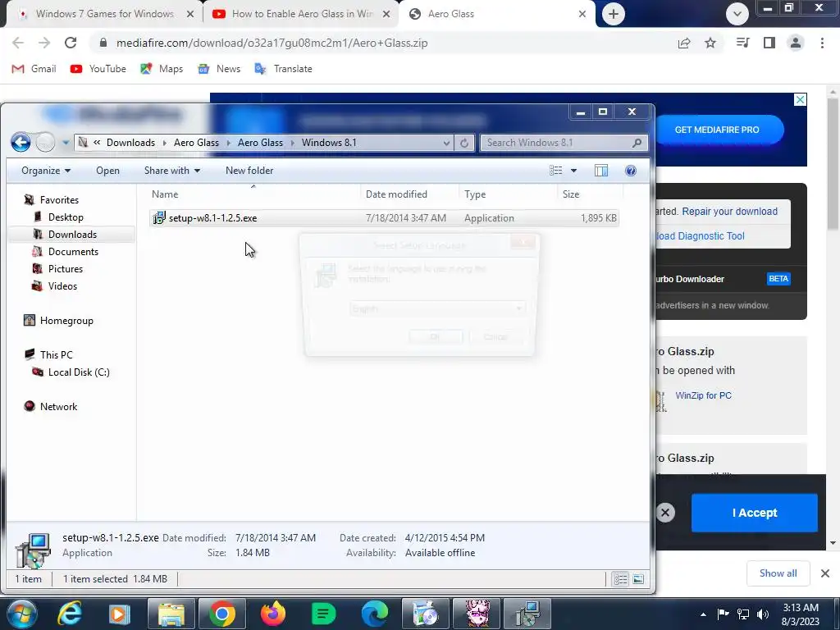Click Open in Explorer toolbar
This screenshot has width=840, height=630.
(x=107, y=171)
